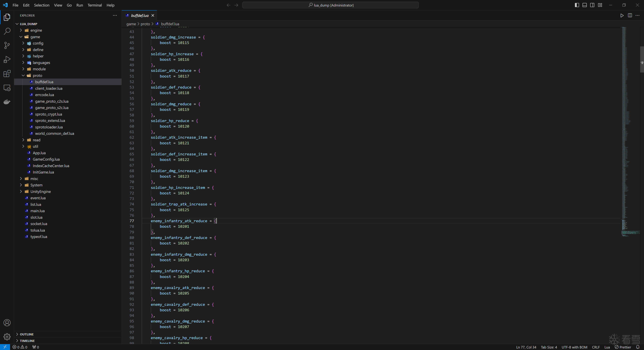Open the Source Control view
Image resolution: width=644 pixels, height=350 pixels.
click(x=7, y=45)
